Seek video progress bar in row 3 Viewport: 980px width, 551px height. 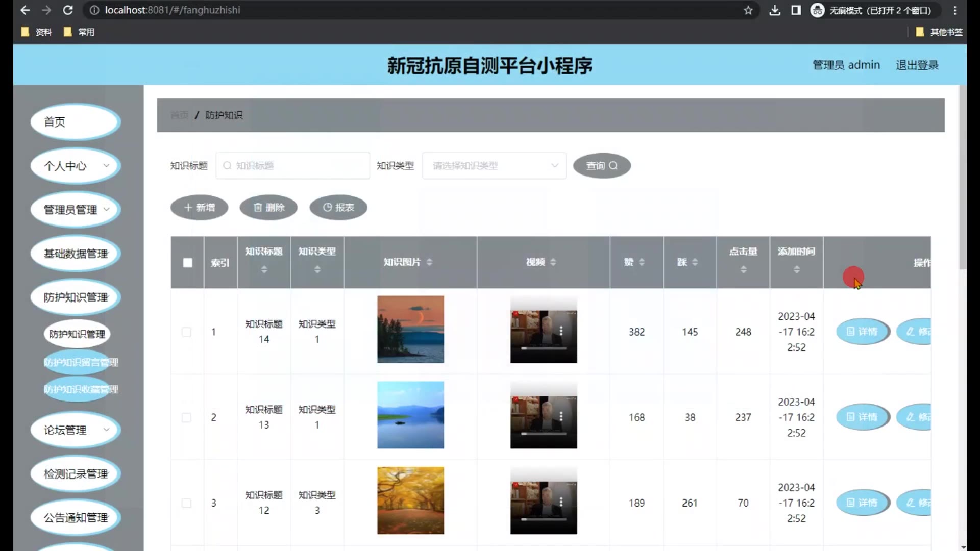click(544, 519)
